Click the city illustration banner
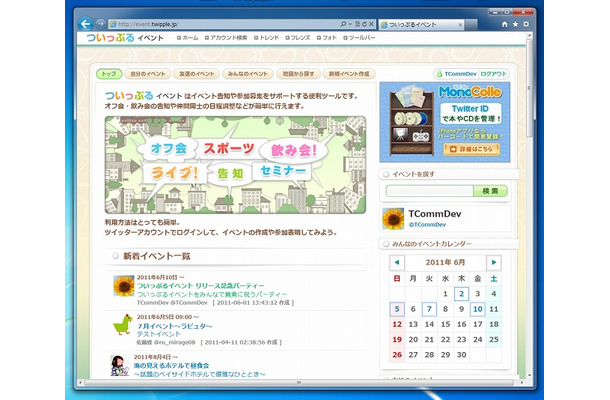Image resolution: width=610 pixels, height=400 pixels. 235,165
